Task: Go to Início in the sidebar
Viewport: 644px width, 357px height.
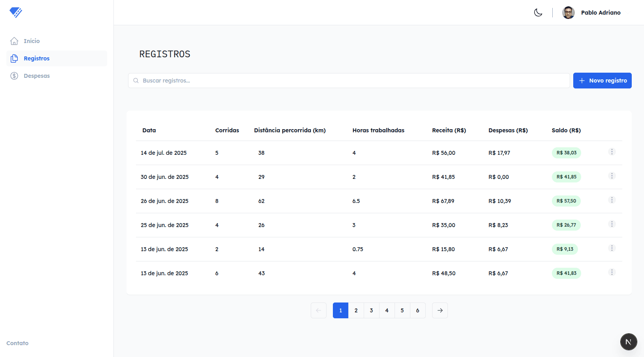Action: tap(32, 41)
